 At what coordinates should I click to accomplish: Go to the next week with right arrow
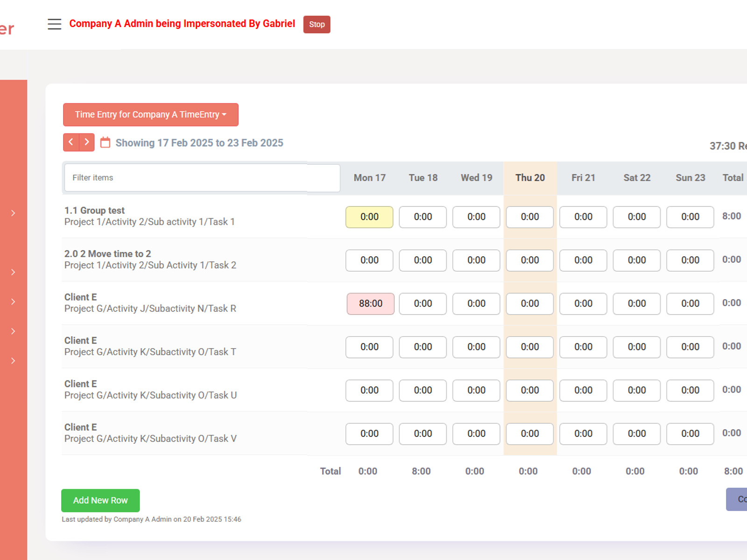(x=87, y=142)
